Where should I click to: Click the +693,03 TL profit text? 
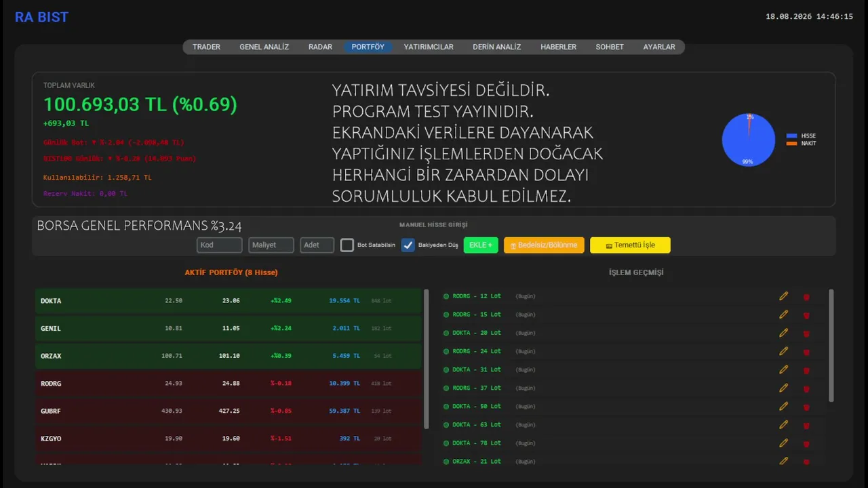coord(66,123)
